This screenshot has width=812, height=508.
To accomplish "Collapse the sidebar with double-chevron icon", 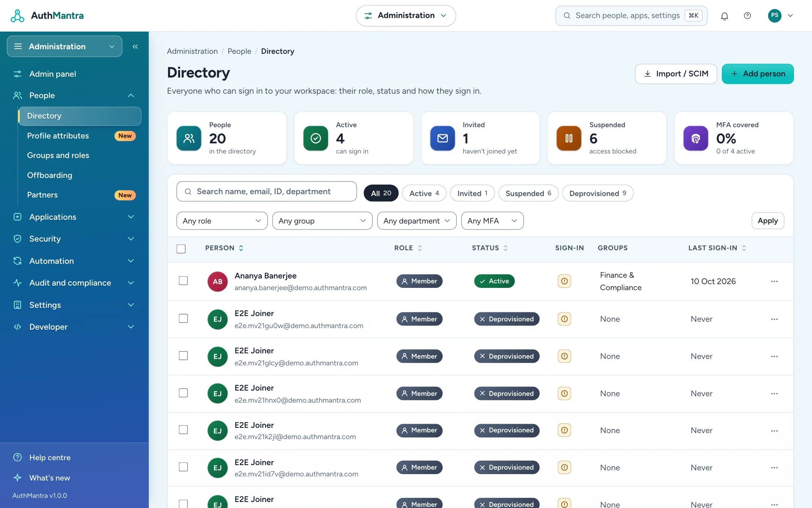I will 135,46.
